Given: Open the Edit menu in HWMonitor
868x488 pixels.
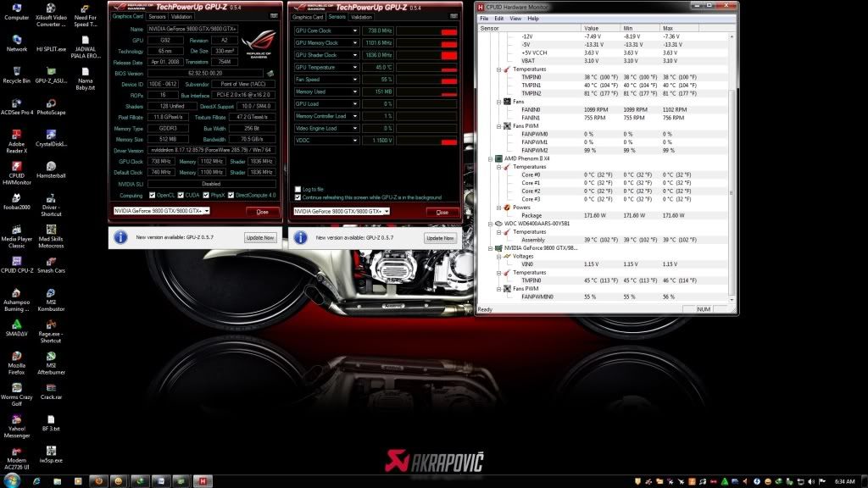Looking at the screenshot, I should [x=498, y=19].
